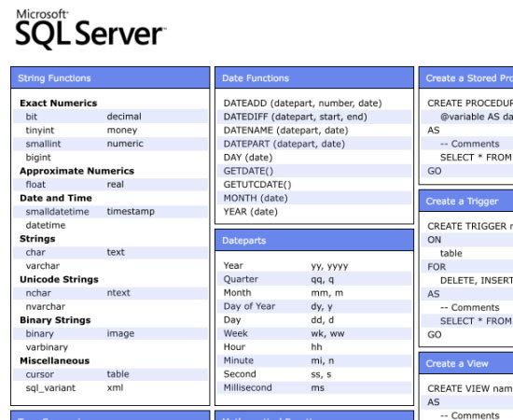The image size is (513, 420).
Task: Select the smalldatetime data type
Action: tap(57, 212)
